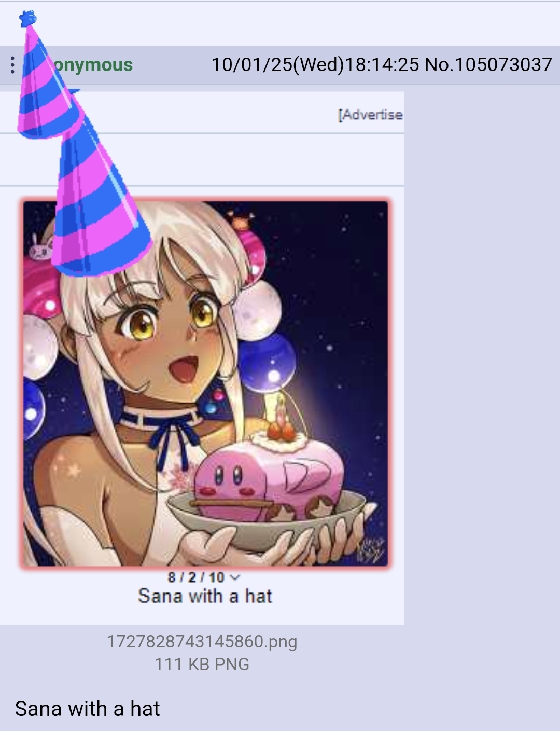560x731 pixels.
Task: Click the Anonymous poster name
Action: (93, 65)
